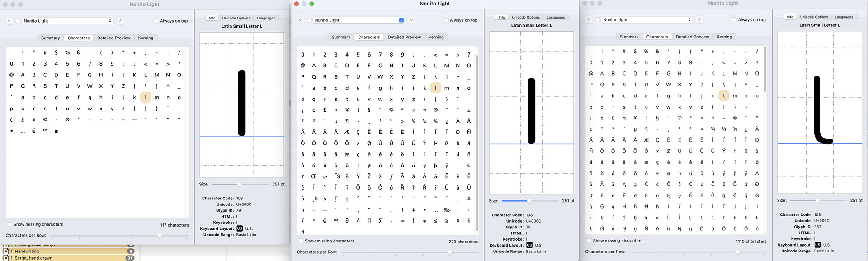
Task: Select the infinity glyph in middle window
Action: (x=402, y=221)
